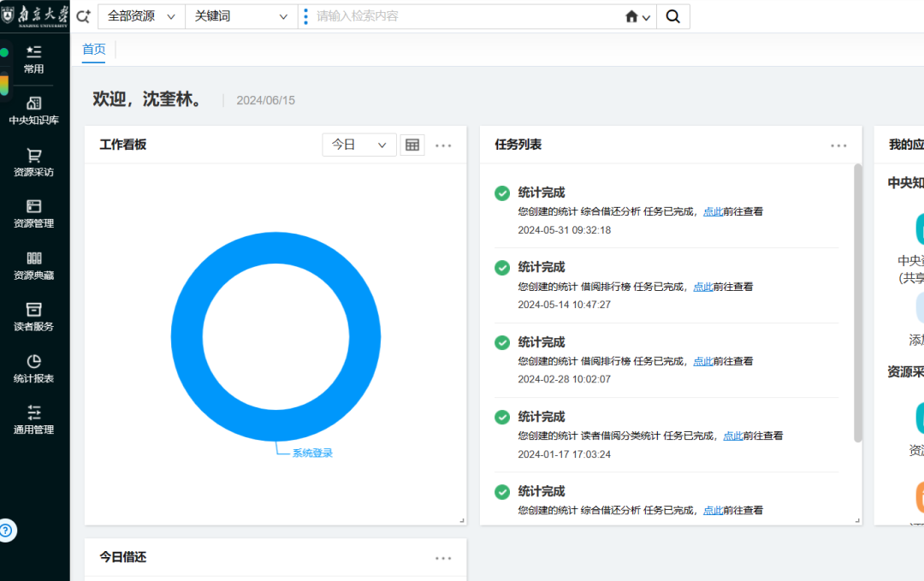The image size is (924, 581).
Task: Select the 统计报表 sidebar icon
Action: pyautogui.click(x=34, y=368)
